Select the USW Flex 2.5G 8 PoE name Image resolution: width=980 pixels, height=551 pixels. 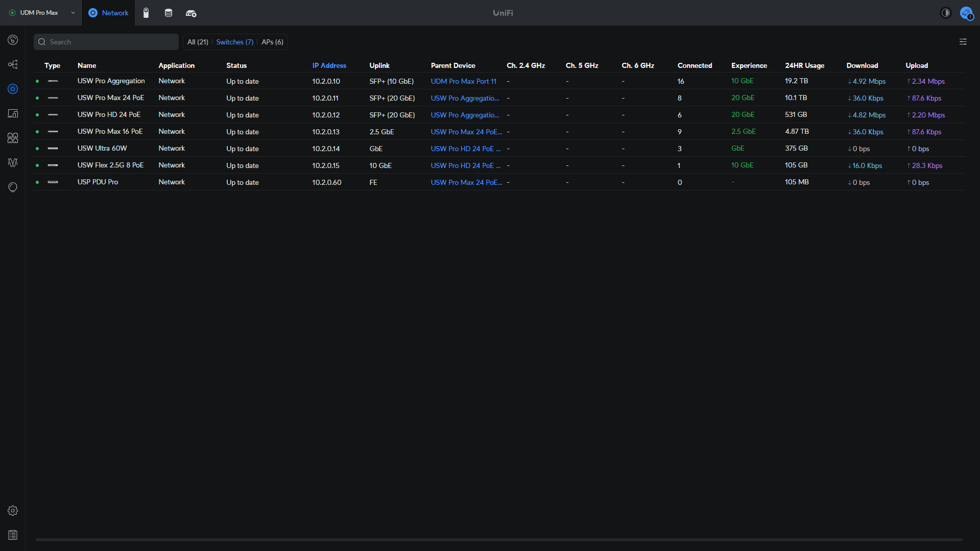[110, 165]
